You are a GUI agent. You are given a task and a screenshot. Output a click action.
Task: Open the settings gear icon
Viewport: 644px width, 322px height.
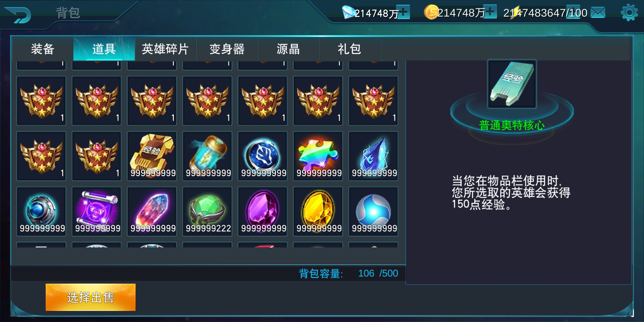tap(629, 13)
